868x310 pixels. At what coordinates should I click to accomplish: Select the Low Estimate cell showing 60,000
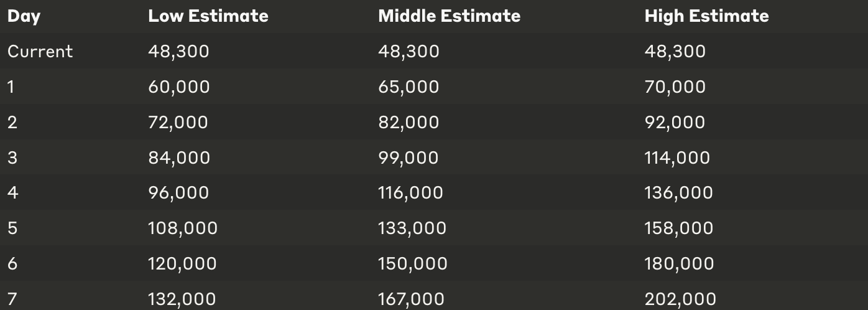[178, 87]
